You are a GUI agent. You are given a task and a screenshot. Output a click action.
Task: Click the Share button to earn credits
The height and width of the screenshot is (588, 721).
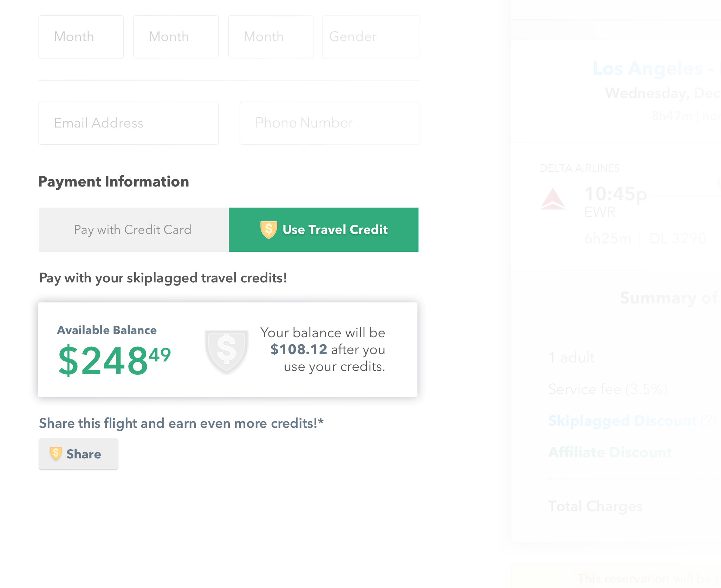click(78, 454)
